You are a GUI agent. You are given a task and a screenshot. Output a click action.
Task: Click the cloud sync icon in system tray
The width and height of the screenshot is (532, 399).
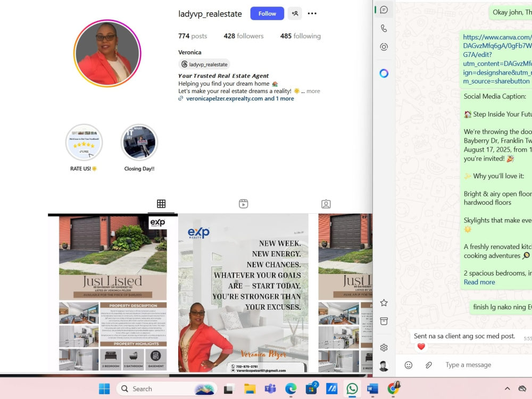pos(522,388)
